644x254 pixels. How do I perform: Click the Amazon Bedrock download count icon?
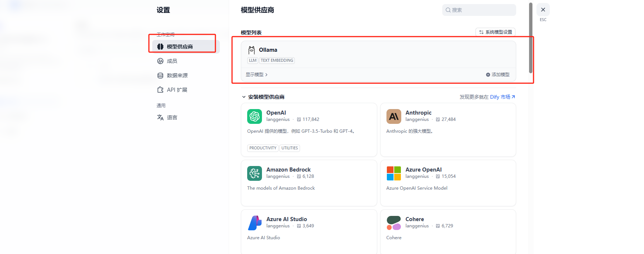(299, 176)
